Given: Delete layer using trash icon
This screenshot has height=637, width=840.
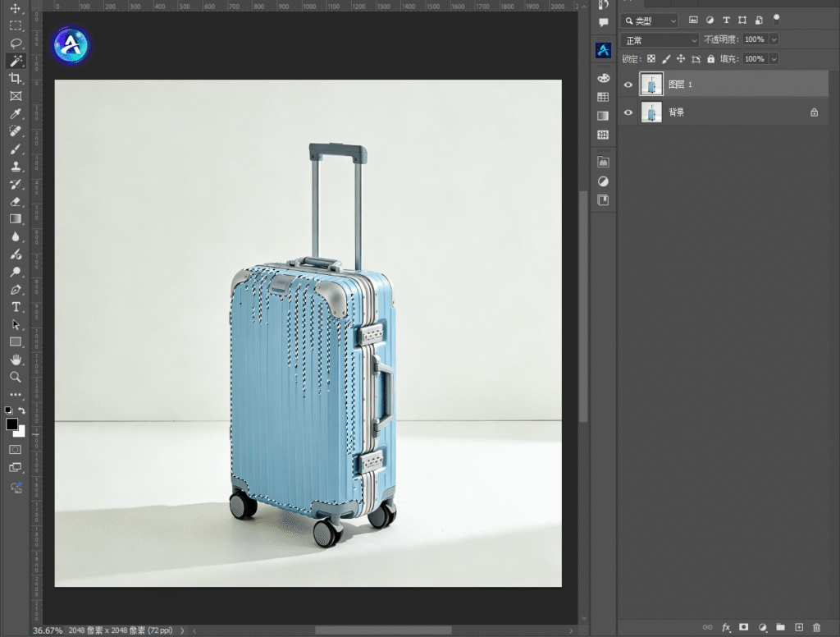Looking at the screenshot, I should click(x=816, y=627).
